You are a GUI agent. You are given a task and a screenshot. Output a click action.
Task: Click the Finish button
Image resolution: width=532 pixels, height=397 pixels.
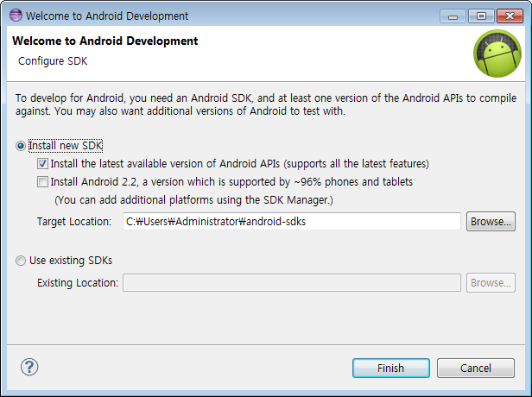[391, 368]
